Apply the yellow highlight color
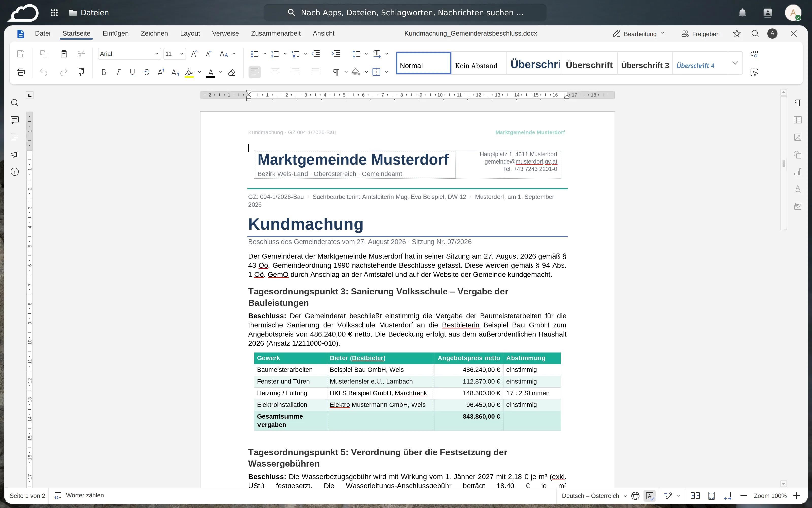Viewport: 812px width, 508px height. point(189,72)
